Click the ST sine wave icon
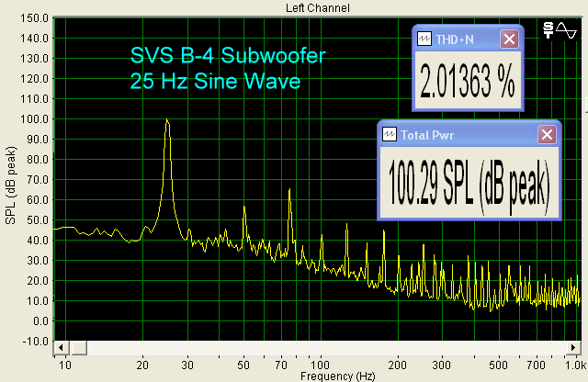The width and height of the screenshot is (588, 382). [x=560, y=30]
